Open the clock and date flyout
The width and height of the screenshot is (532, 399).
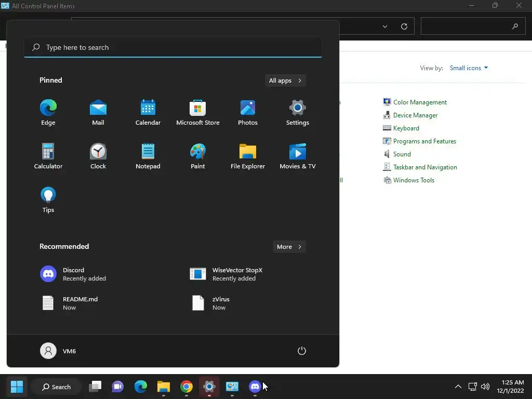point(511,387)
